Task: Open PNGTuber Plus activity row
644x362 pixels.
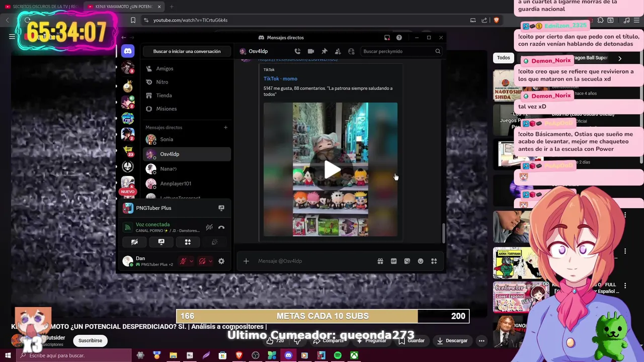Action: [x=175, y=208]
